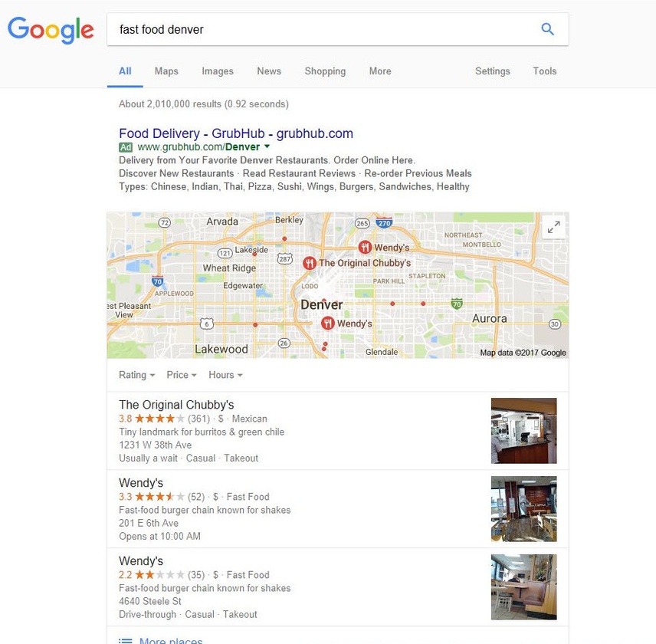656x644 pixels.
Task: Expand the map with fullscreen arrows icon
Action: (553, 227)
